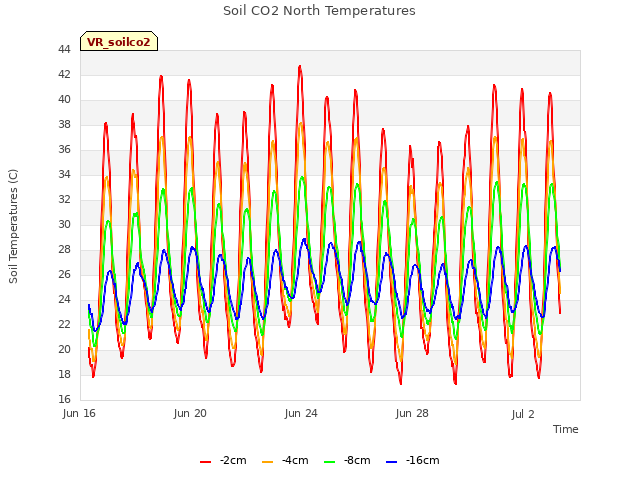The image size is (640, 480).
Task: Click the 38 y-axis tick label
Action: click(64, 124)
